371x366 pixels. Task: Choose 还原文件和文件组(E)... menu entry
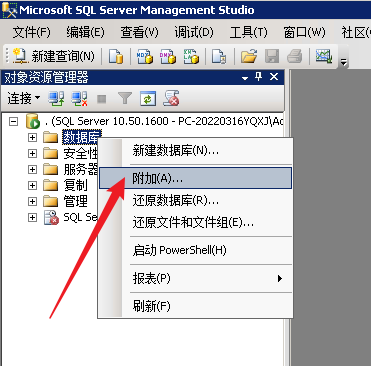pos(195,222)
